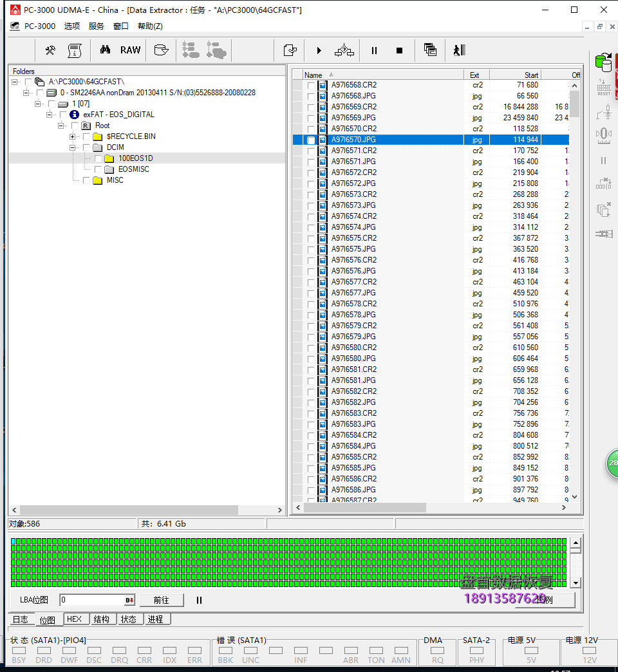Click the second folder tree map icon

tap(216, 50)
